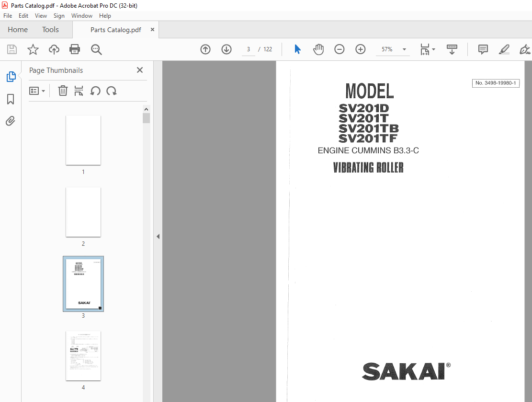
Task: Select page 4 thumbnail
Action: 83,356
